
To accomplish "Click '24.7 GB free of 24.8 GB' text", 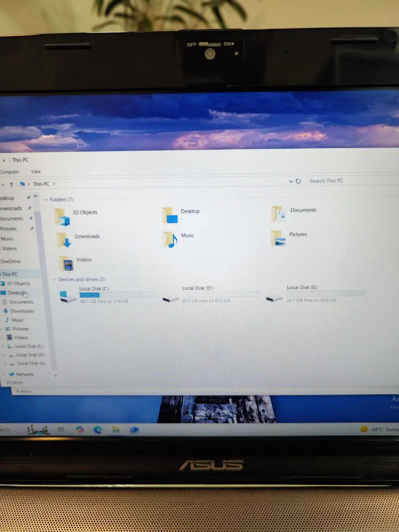I will point(311,300).
